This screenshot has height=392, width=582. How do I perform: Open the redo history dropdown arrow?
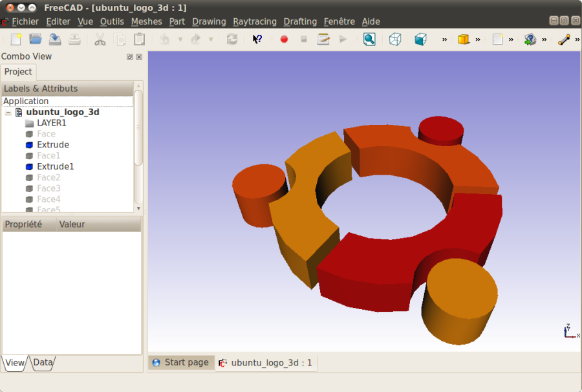point(211,39)
